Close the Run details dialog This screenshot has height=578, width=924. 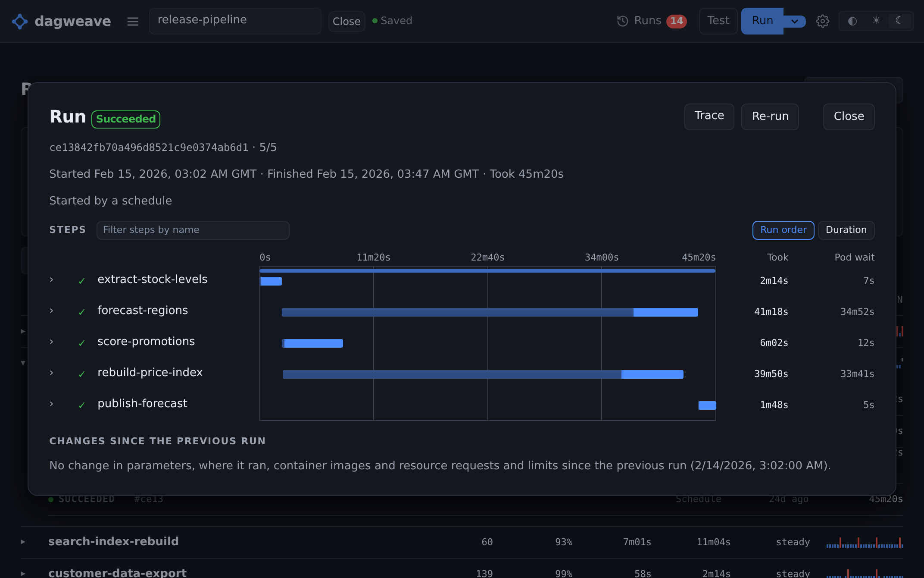coord(849,116)
